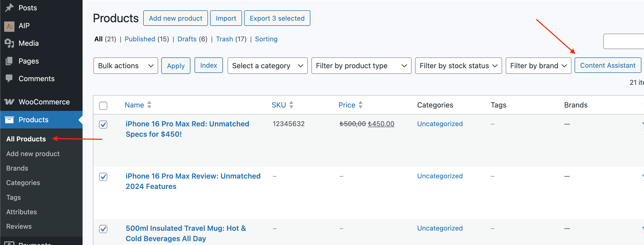This screenshot has height=245, width=644.
Task: Click the Comments speech bubble icon
Action: point(9,79)
